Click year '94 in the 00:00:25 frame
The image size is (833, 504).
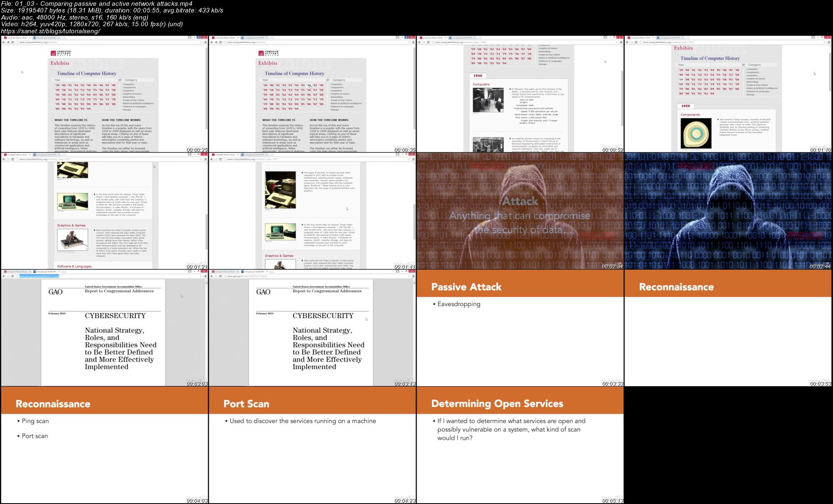tap(88, 109)
